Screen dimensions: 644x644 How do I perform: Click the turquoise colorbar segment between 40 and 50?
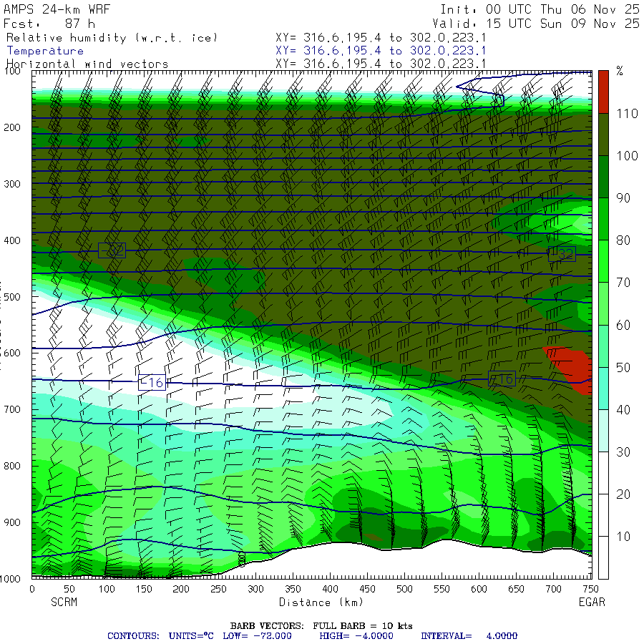[603, 388]
